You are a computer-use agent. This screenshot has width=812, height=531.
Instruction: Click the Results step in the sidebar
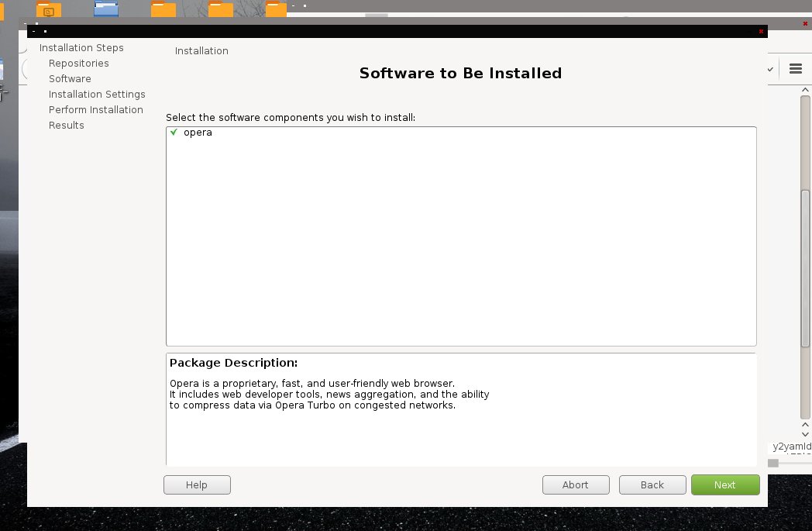[x=67, y=126]
